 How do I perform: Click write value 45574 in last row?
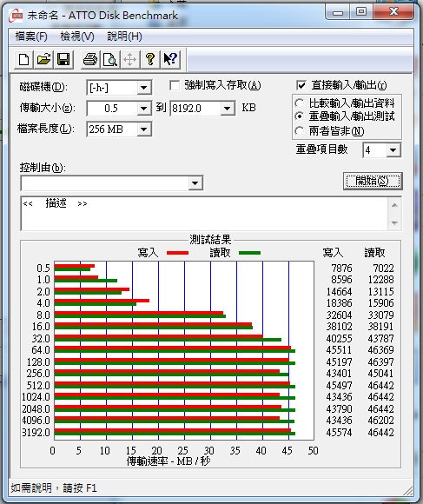pos(339,433)
